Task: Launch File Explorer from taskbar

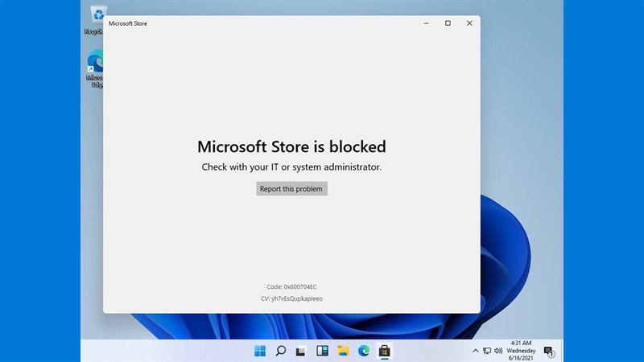Action: click(343, 351)
